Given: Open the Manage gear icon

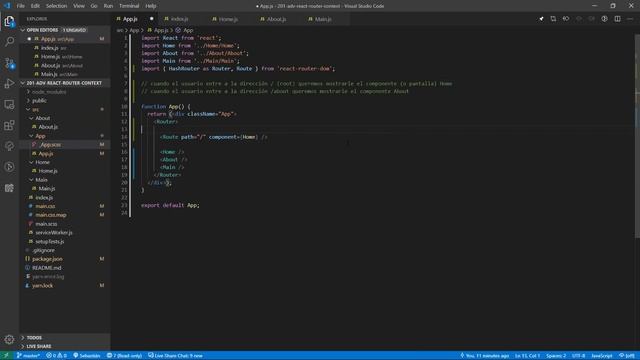Looking at the screenshot, I should [x=9, y=339].
